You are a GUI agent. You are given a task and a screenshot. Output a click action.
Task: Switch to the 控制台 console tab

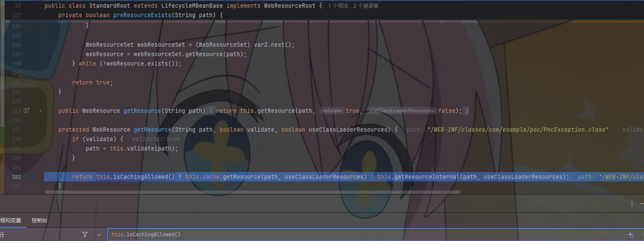click(39, 220)
